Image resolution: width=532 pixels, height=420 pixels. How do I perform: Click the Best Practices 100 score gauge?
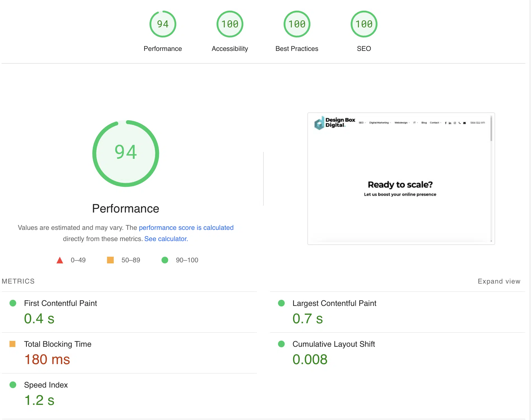[297, 24]
